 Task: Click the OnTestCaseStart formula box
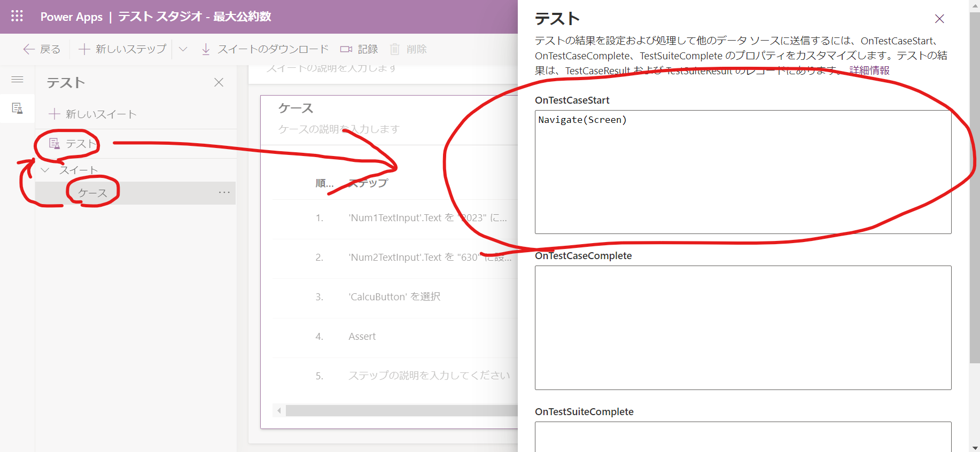(743, 172)
